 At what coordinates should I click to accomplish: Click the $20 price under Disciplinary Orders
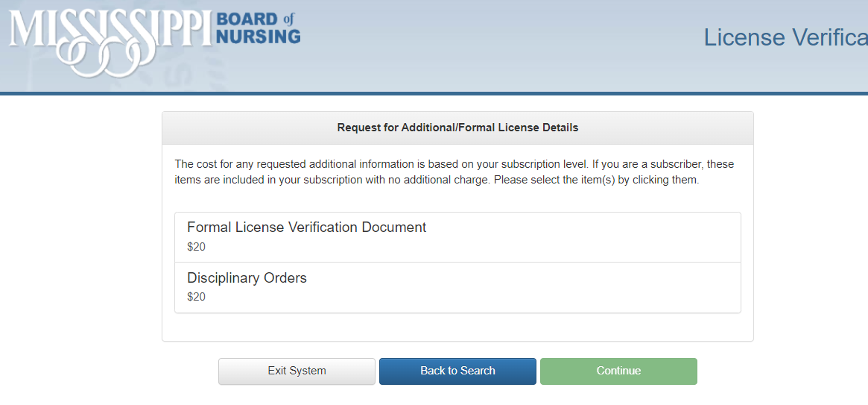click(x=196, y=297)
